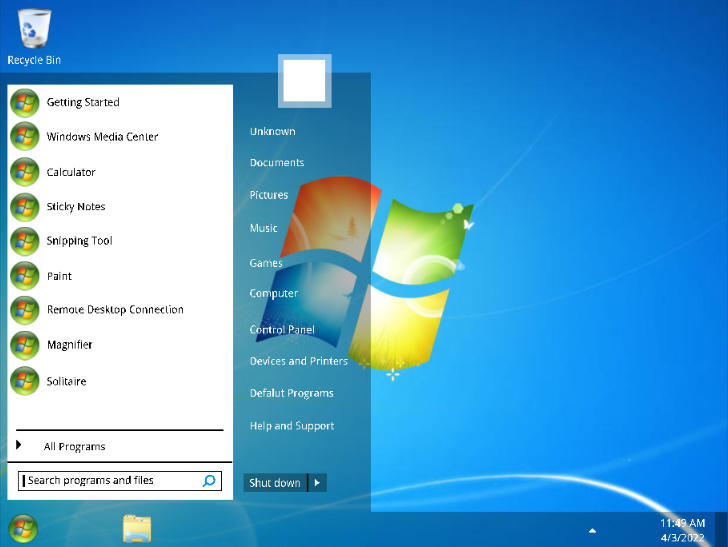The height and width of the screenshot is (547, 728).
Task: Open All Programs list
Action: [74, 447]
